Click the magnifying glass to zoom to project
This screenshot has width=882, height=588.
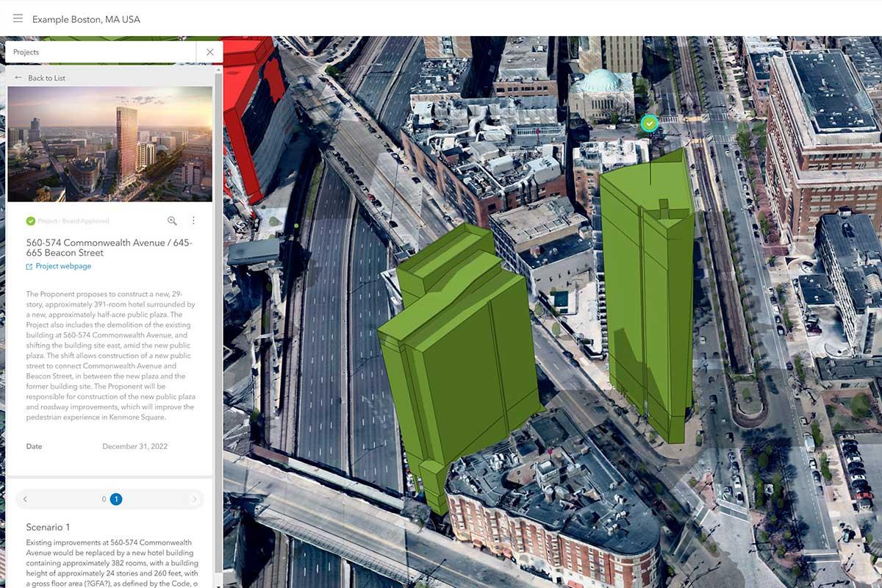click(172, 220)
